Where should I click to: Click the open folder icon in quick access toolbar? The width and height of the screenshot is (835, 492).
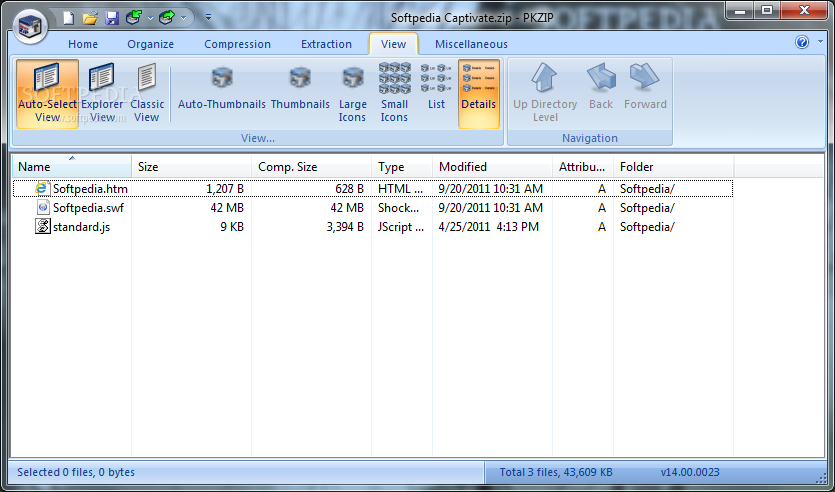click(90, 18)
